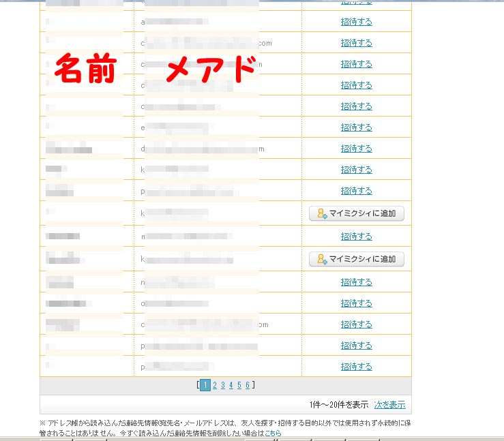Jump to last page 6
Screen dimensions: 504x441
coord(248,385)
